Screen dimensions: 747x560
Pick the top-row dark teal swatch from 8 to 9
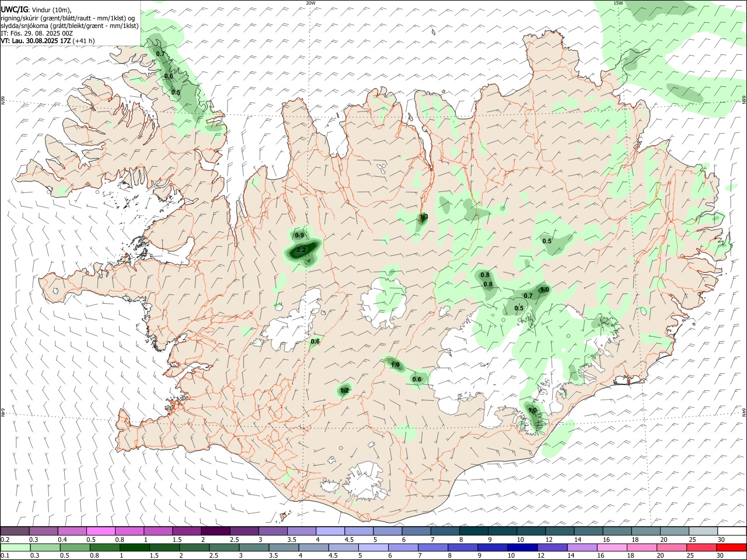coord(474,531)
